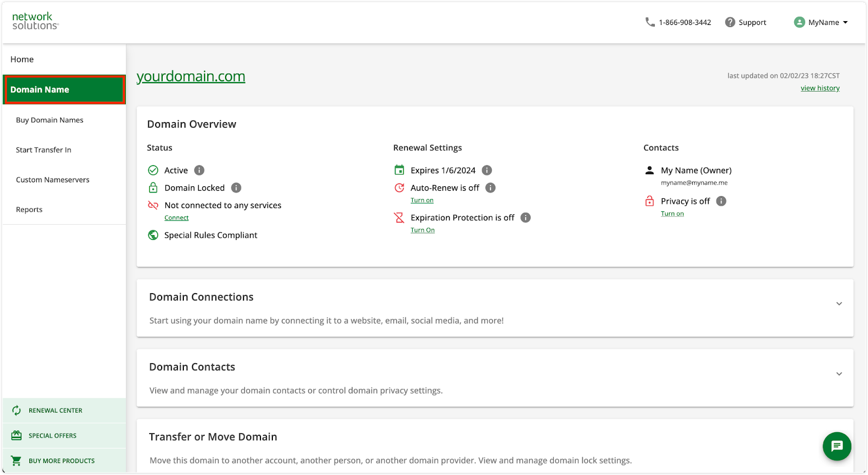The width and height of the screenshot is (868, 475).
Task: Open the MyName account dropdown arrow
Action: point(845,22)
